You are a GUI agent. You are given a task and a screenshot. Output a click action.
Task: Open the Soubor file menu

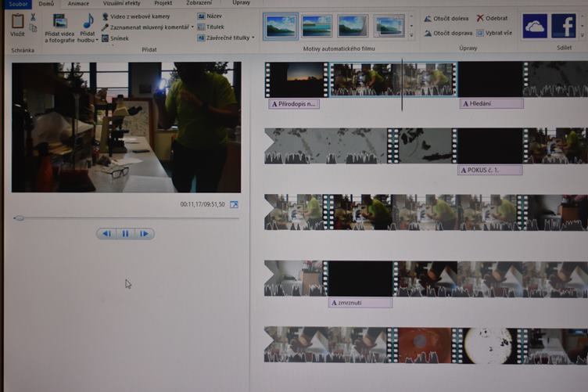pyautogui.click(x=18, y=4)
